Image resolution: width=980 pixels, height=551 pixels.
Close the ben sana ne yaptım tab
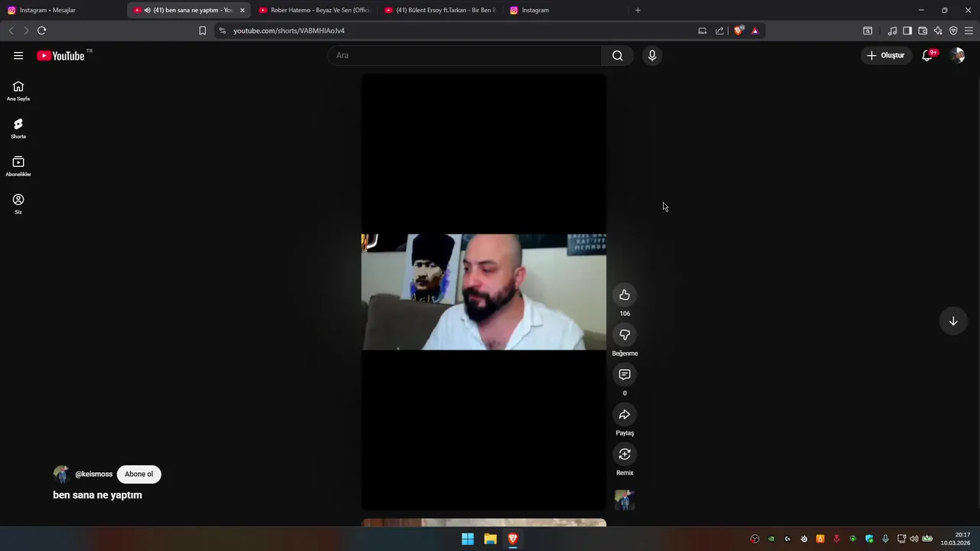tap(242, 10)
